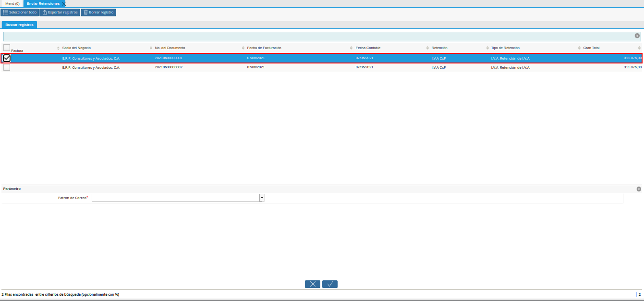Click the Factura column header label
This screenshot has height=301, width=644.
coord(17,50)
